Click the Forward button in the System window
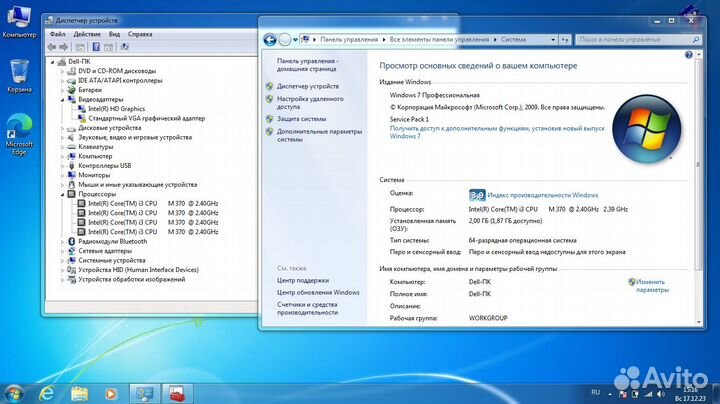Viewport: 720px width, 404px height. [285, 40]
